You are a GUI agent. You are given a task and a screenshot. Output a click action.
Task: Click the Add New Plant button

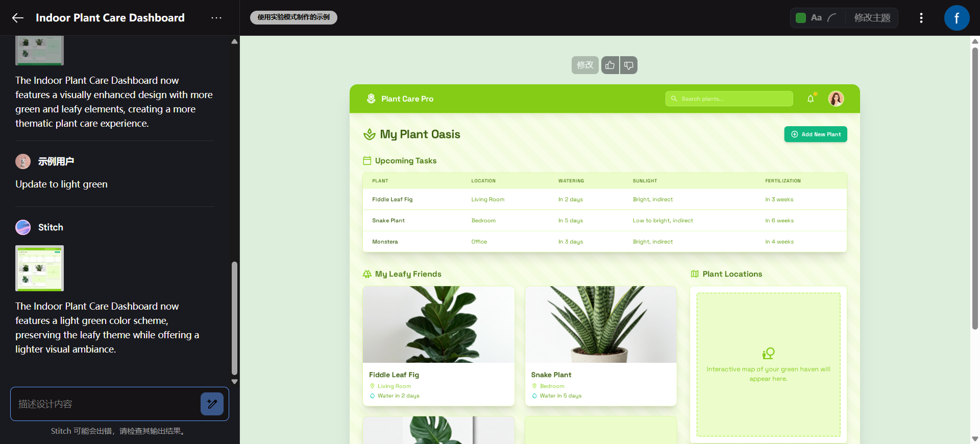coord(816,134)
